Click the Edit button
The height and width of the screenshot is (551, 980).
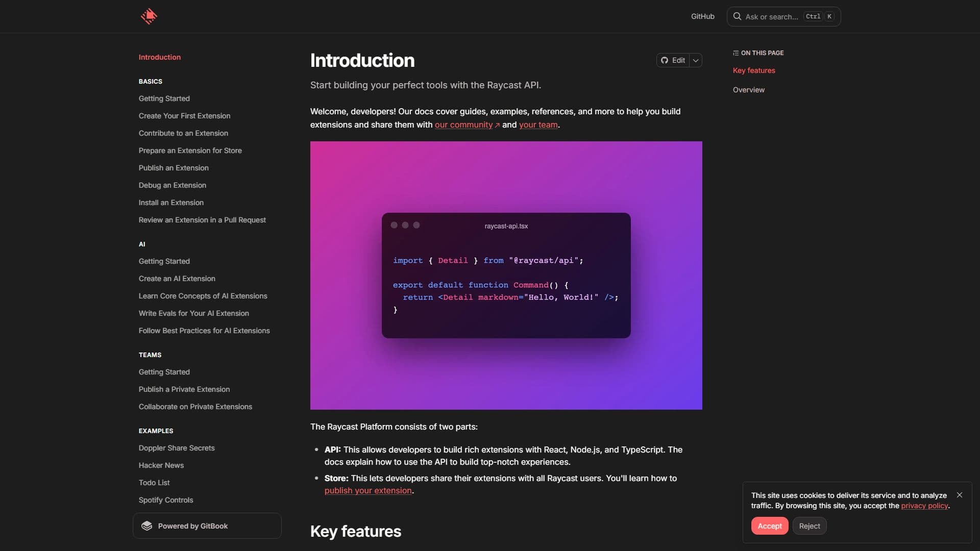(673, 60)
